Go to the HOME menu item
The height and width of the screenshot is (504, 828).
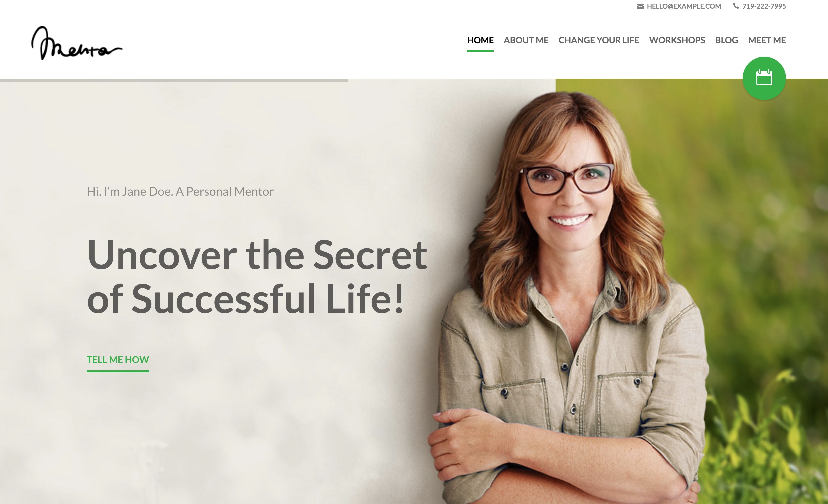point(480,40)
